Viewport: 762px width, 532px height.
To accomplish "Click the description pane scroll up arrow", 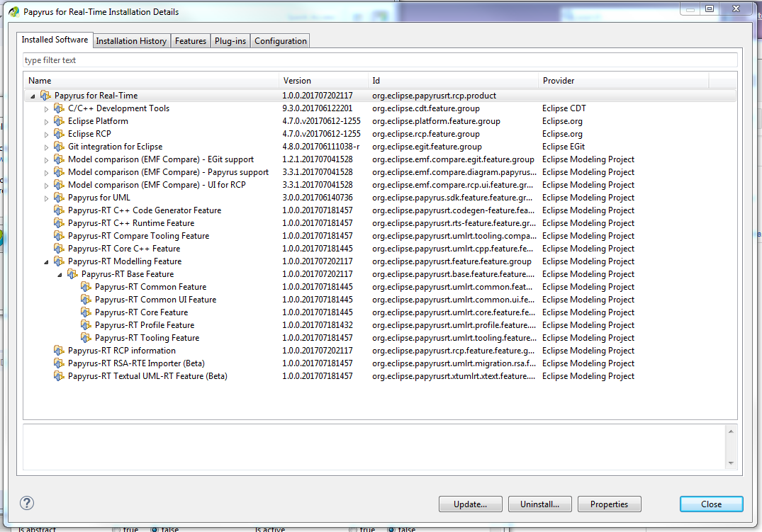I will tap(730, 431).
